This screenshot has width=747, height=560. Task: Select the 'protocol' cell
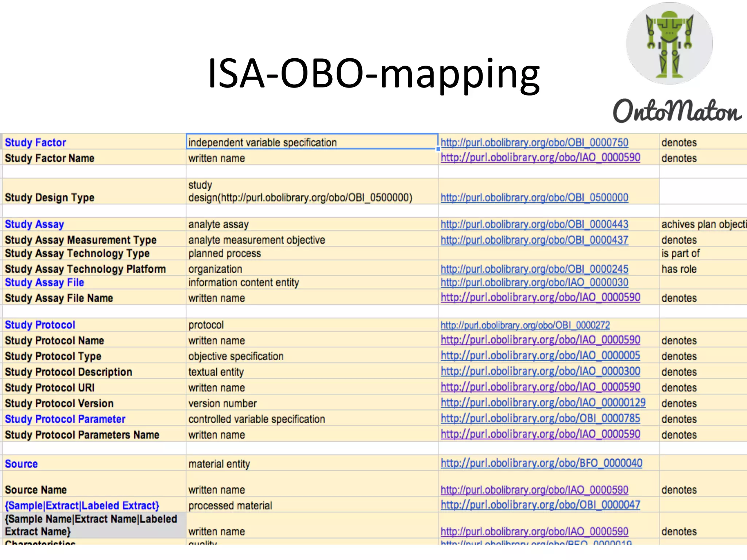click(312, 324)
